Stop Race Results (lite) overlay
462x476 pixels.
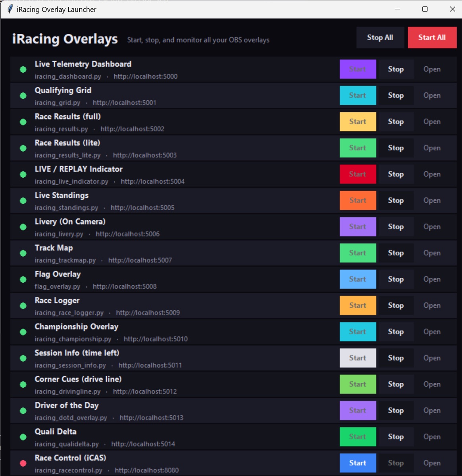396,148
